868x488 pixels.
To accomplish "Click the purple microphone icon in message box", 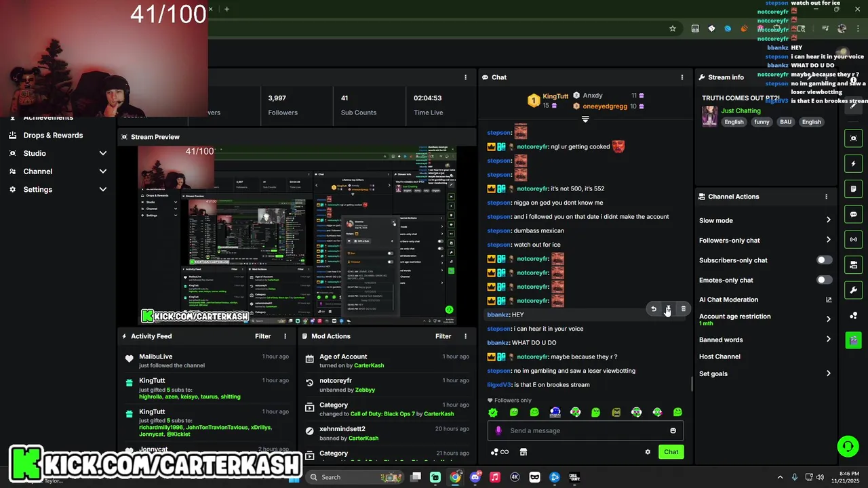I will pos(498,430).
